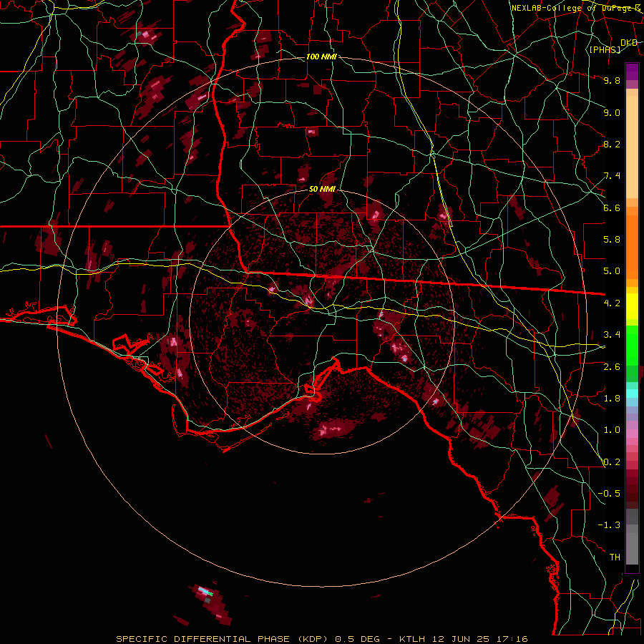This screenshot has width=644, height=644.
Task: Pick the bright green segment of color bar
Action: tap(632, 345)
